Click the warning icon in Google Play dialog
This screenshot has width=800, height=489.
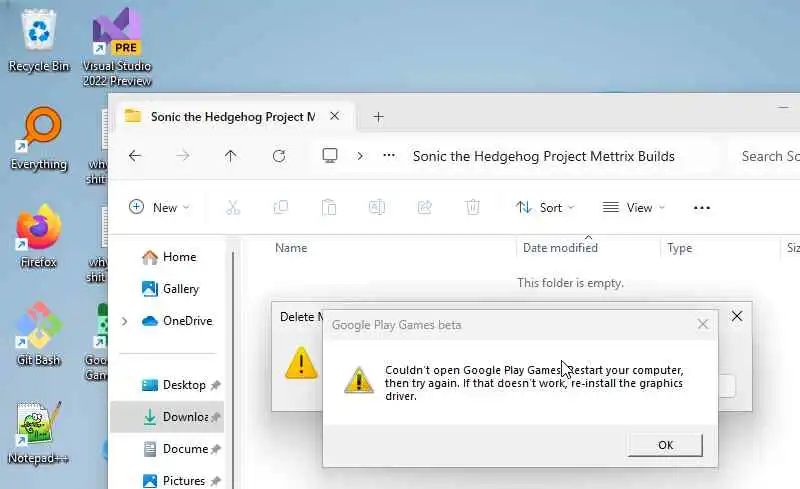click(359, 380)
